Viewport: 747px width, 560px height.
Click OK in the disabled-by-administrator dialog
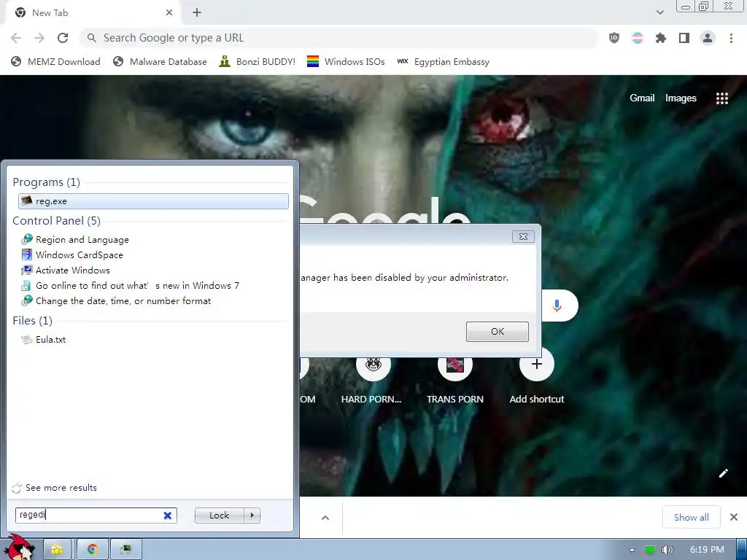[x=498, y=332]
